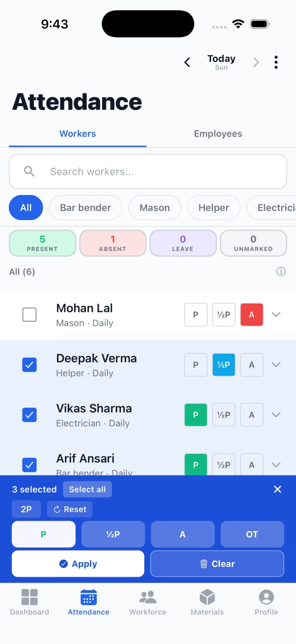This screenshot has height=644, width=296.
Task: Select all workers in selection bar
Action: tap(87, 489)
